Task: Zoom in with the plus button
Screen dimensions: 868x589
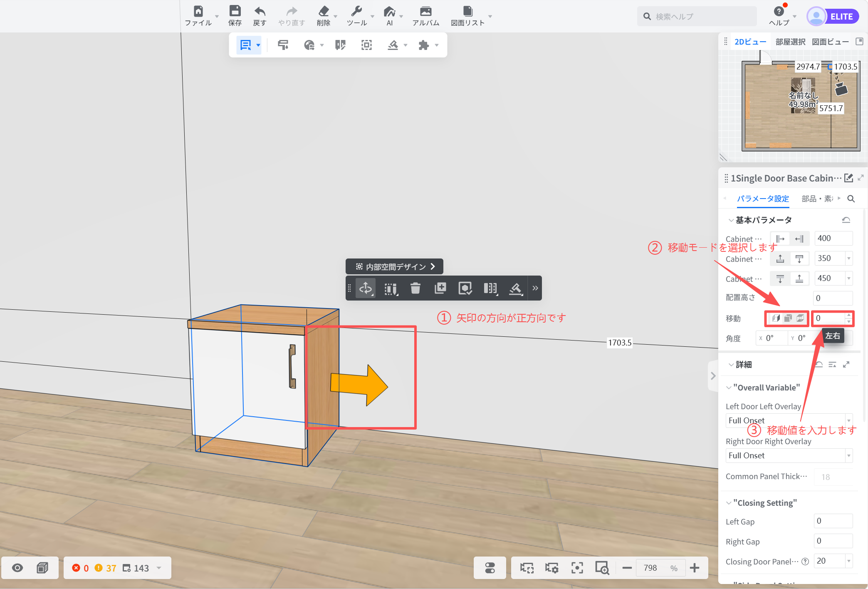Action: tap(695, 568)
